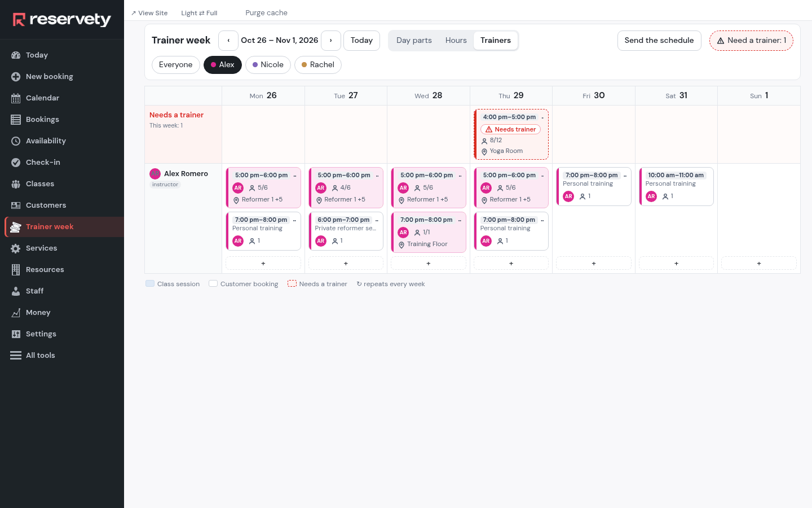Click Alex Romero's avatar in the trainer row
Viewport: 812px width, 508px height.
pos(155,174)
